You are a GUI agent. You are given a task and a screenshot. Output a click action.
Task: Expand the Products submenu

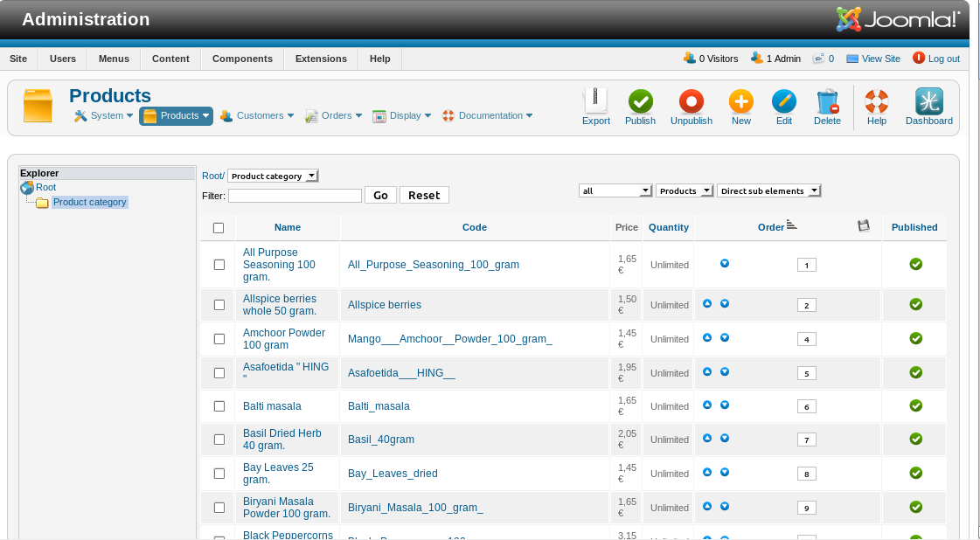[176, 115]
